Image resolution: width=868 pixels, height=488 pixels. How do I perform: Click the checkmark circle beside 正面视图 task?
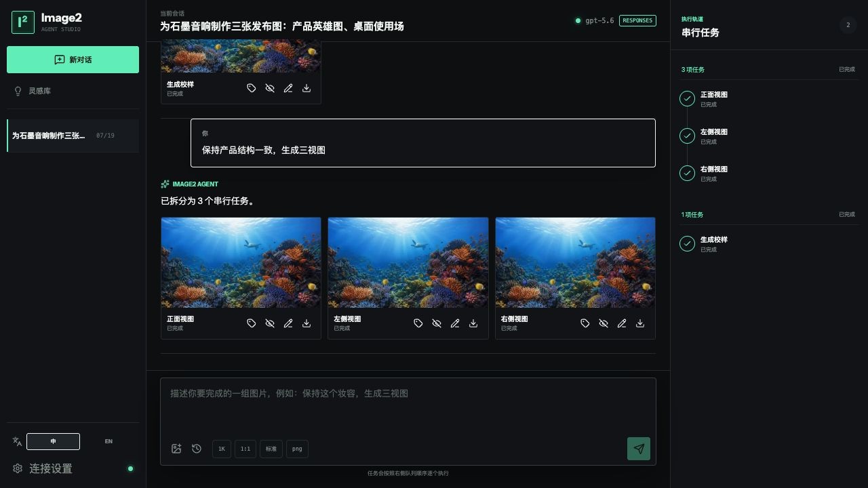coord(687,99)
